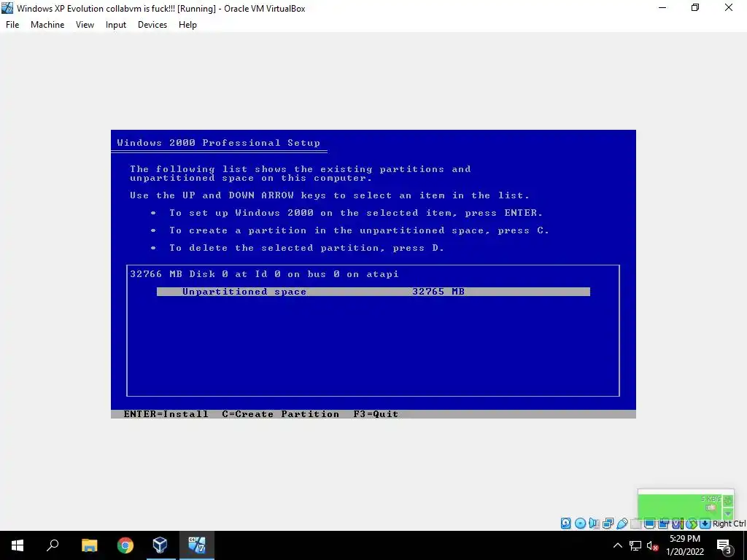Viewport: 747px width, 560px height.
Task: Open VirtualBox Manager from the taskbar
Action: pos(160,545)
